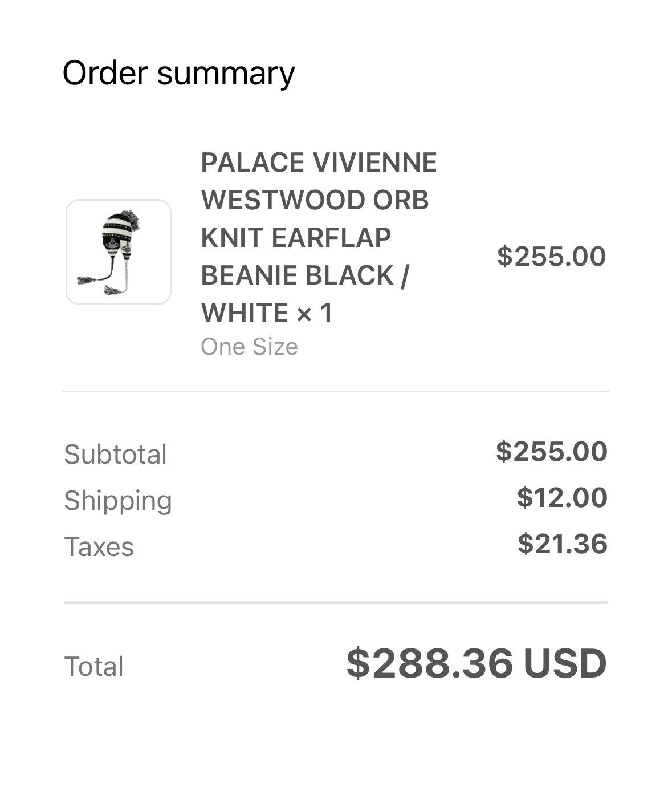672x807 pixels.
Task: Open the beanie product thumbnail image
Action: (119, 252)
